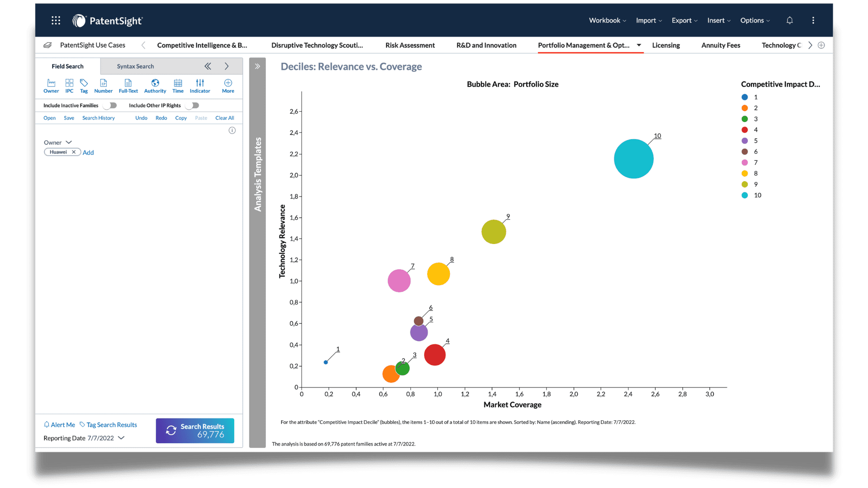Open the Reporting Date dropdown
The width and height of the screenshot is (868, 488).
click(121, 438)
